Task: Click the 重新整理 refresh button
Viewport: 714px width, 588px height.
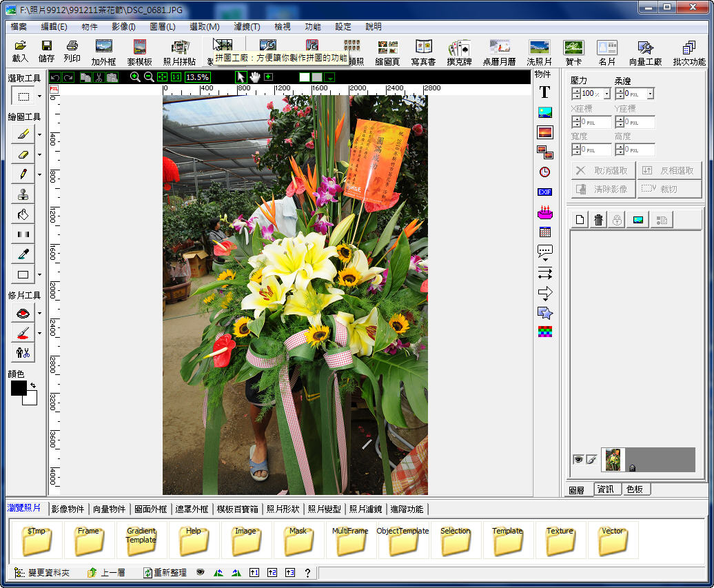Action: pyautogui.click(x=165, y=573)
